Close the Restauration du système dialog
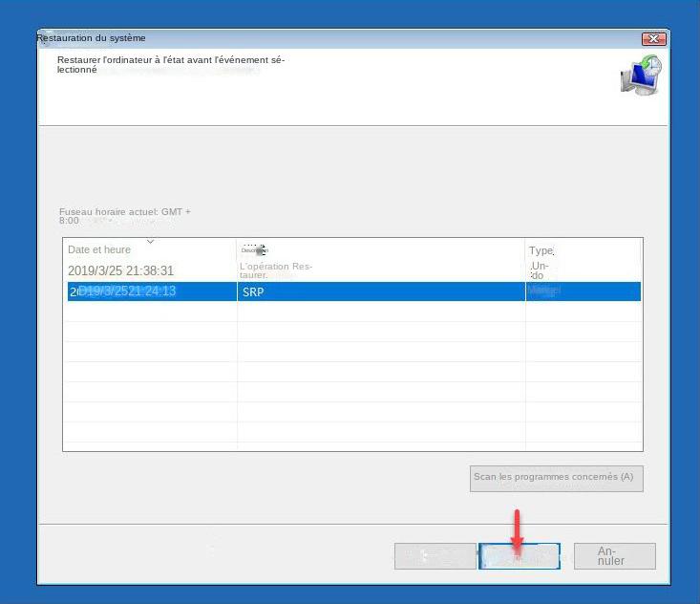 653,39
